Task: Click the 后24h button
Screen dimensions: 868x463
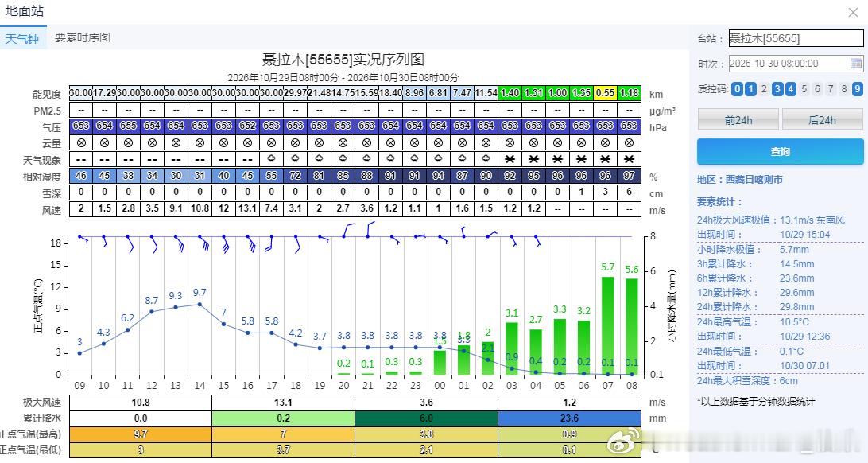Action: [x=823, y=119]
